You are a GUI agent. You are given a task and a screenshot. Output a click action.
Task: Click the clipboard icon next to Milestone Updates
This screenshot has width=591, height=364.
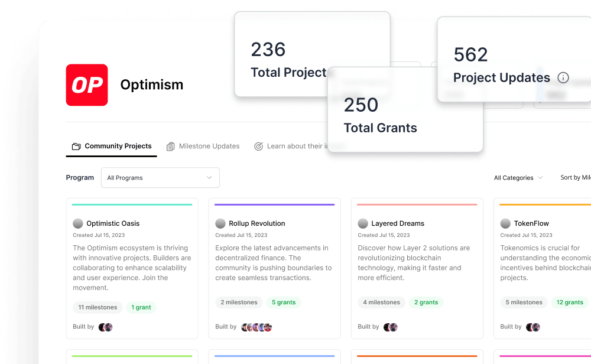point(171,145)
